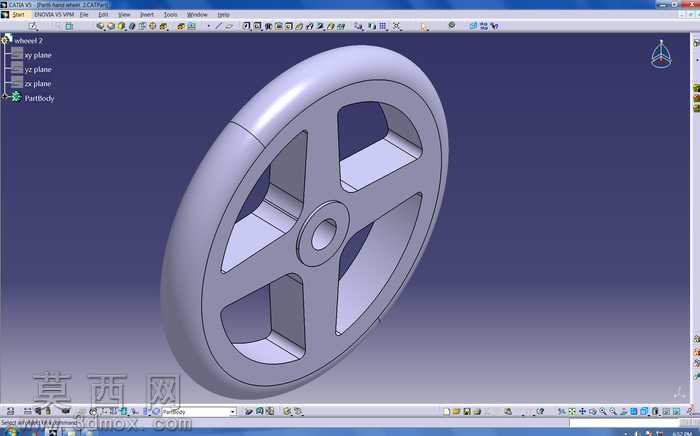The height and width of the screenshot is (436, 700).
Task: Click the compass in the viewport corner
Action: (661, 54)
